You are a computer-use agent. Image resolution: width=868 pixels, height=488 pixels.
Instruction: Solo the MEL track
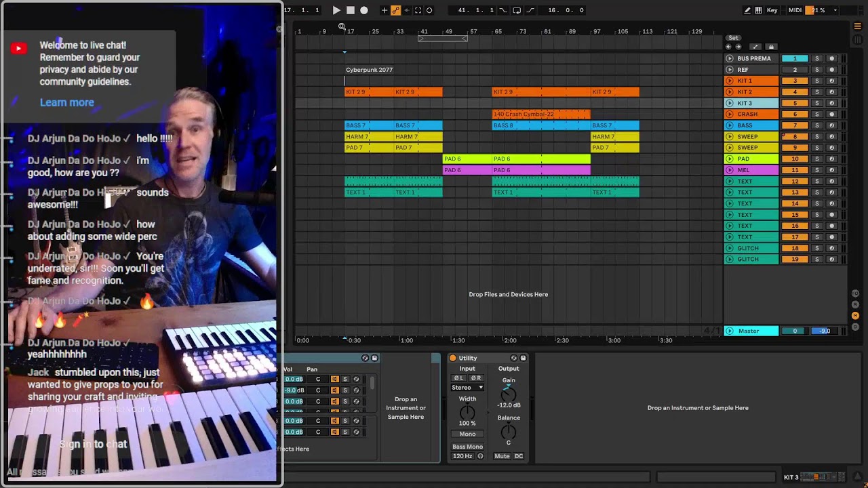(x=817, y=170)
